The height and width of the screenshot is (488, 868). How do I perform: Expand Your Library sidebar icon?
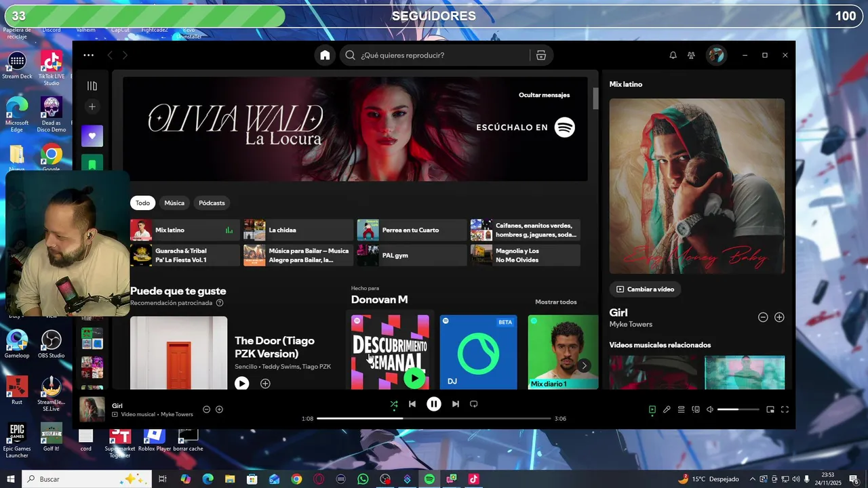pos(92,86)
